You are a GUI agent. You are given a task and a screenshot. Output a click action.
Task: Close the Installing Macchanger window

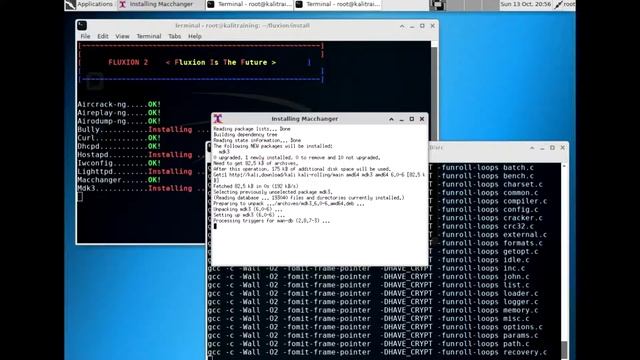(x=422, y=119)
